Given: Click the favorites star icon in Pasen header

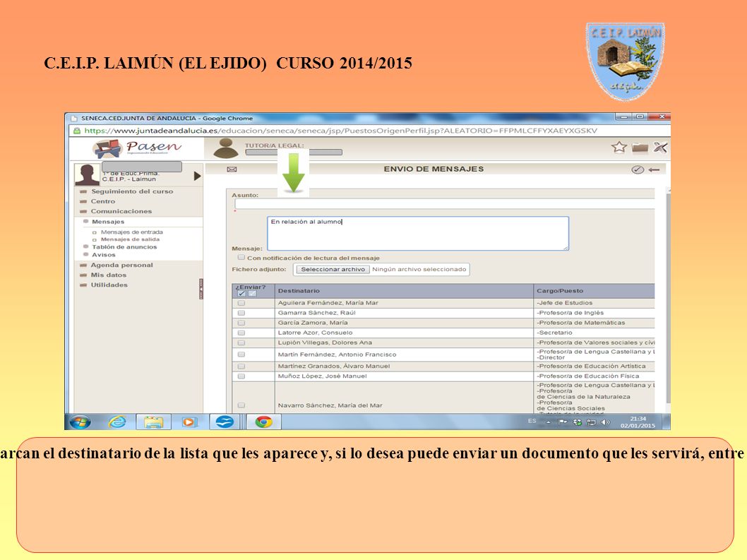Looking at the screenshot, I should point(618,148).
